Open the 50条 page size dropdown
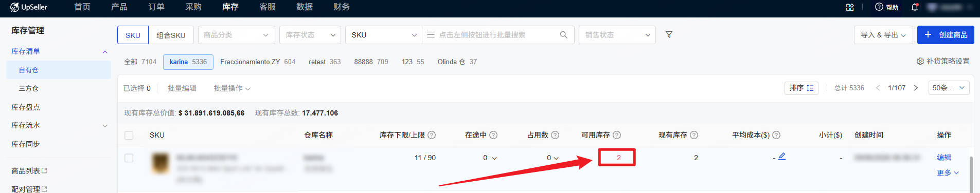The height and width of the screenshot is (193, 980). tap(949, 88)
